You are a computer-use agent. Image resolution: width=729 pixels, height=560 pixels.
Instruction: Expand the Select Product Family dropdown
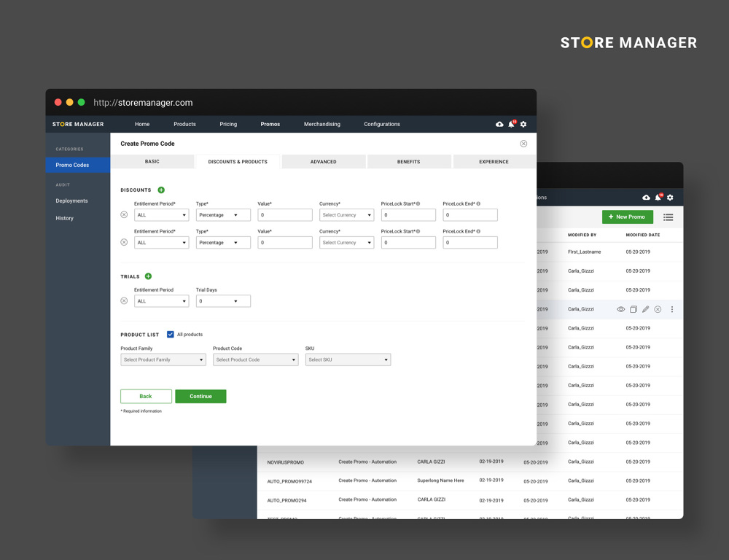click(x=163, y=359)
